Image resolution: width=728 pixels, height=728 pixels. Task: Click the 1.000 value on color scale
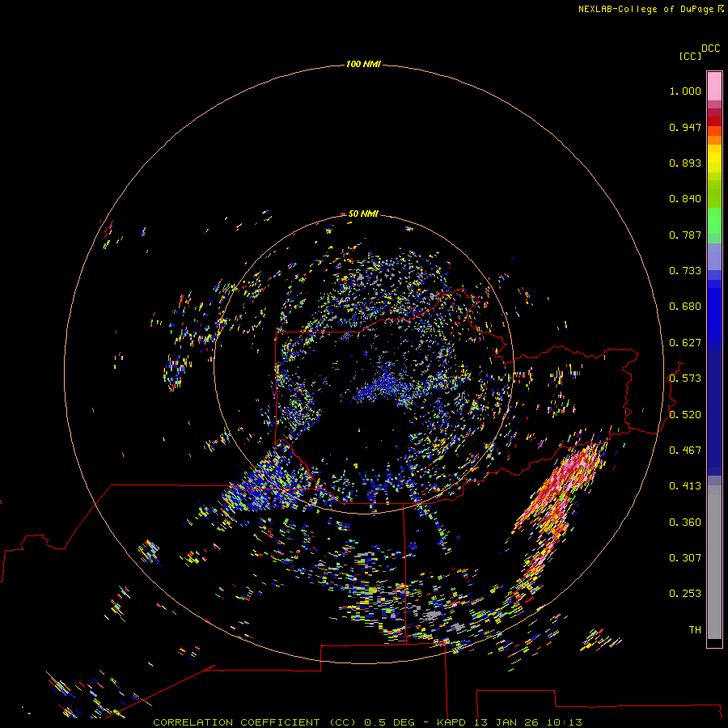(685, 91)
